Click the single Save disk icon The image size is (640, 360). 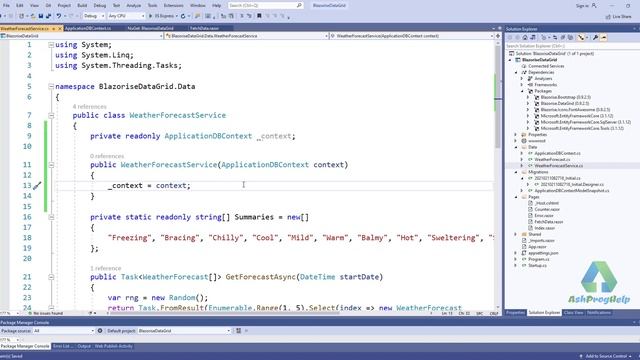(x=40, y=16)
